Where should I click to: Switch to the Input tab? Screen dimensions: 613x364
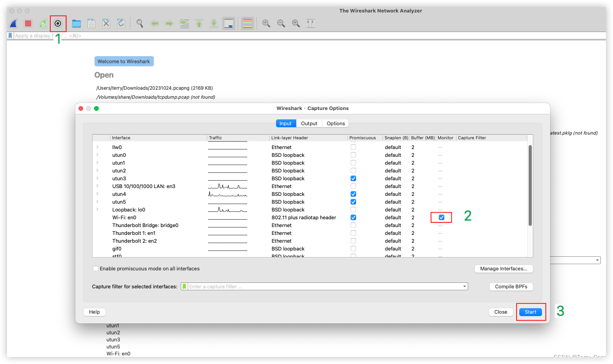pos(286,123)
